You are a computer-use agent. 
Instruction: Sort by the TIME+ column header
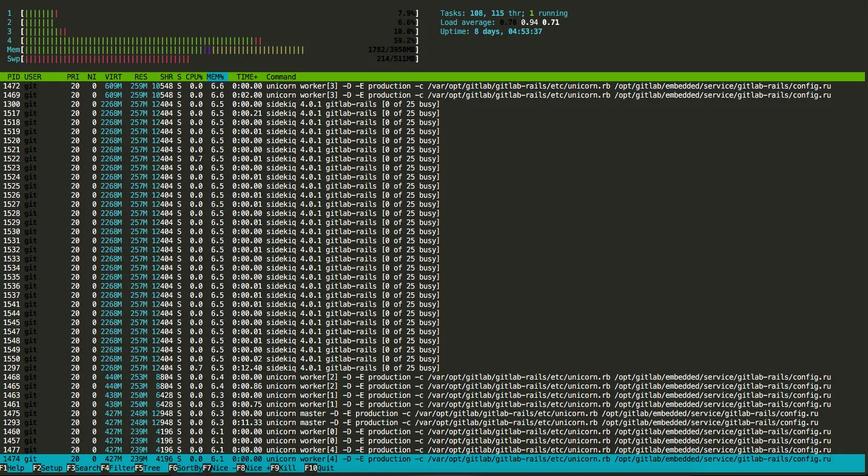(x=247, y=77)
